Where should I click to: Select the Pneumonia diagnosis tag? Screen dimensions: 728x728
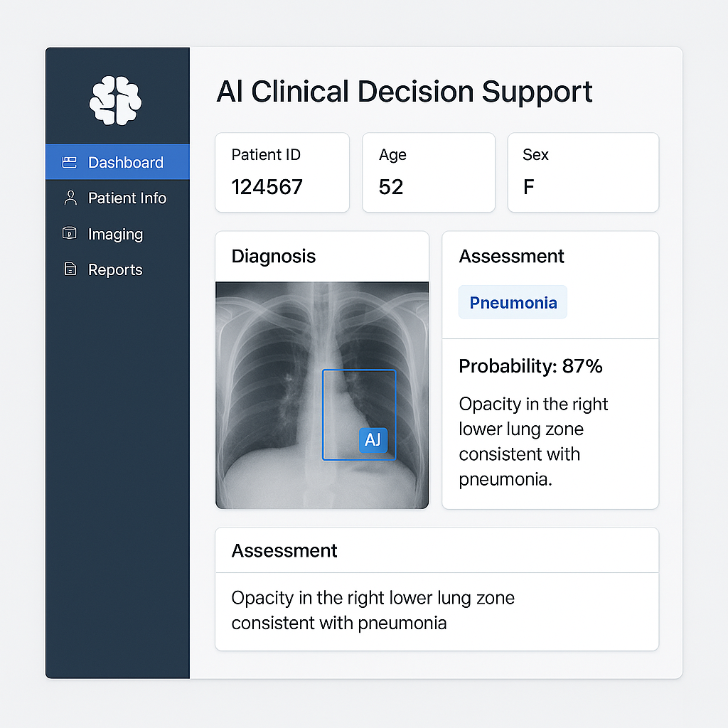tap(513, 302)
